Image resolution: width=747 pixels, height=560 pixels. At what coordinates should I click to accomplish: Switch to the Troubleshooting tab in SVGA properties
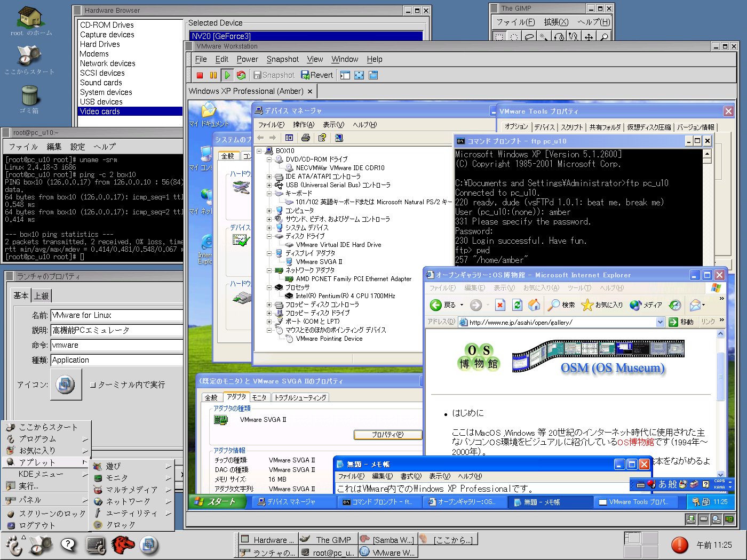(300, 397)
